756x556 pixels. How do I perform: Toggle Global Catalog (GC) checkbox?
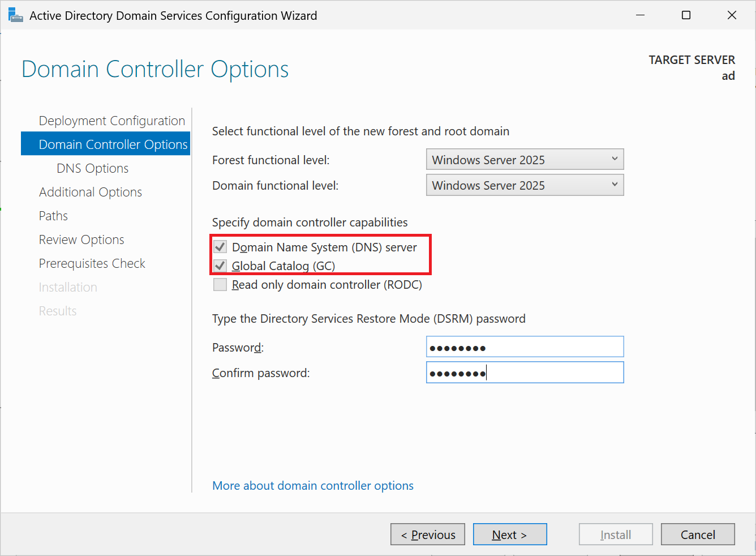click(x=220, y=266)
